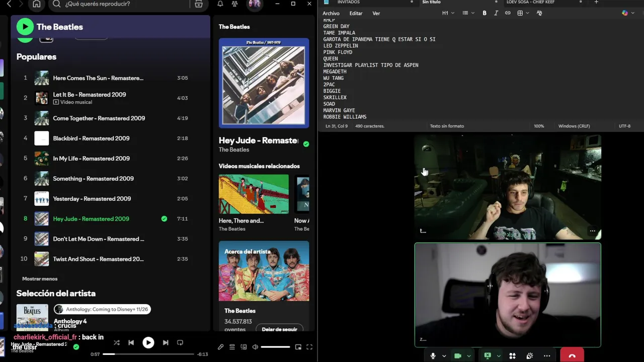Open Editar menu in Notepad
Image resolution: width=644 pixels, height=362 pixels.
tap(356, 13)
